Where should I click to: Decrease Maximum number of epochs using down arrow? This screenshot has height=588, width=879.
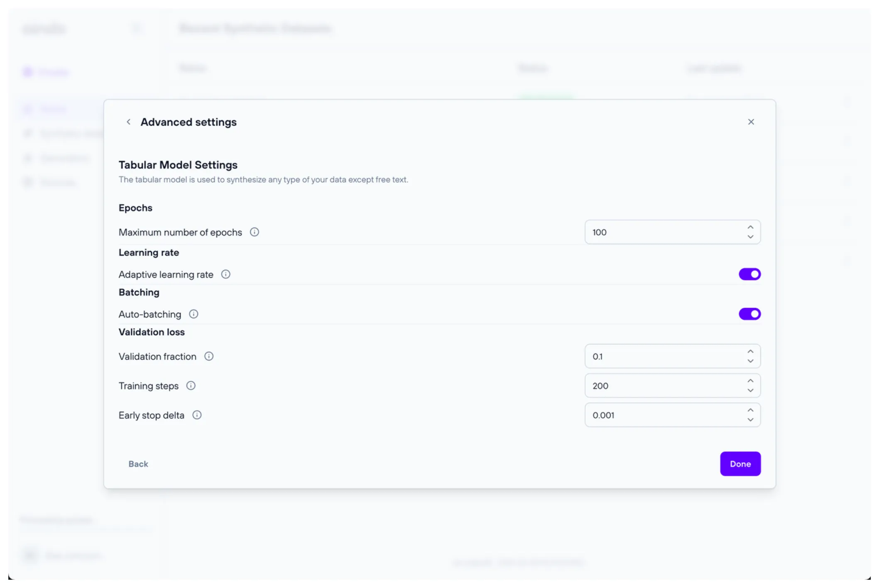(750, 237)
